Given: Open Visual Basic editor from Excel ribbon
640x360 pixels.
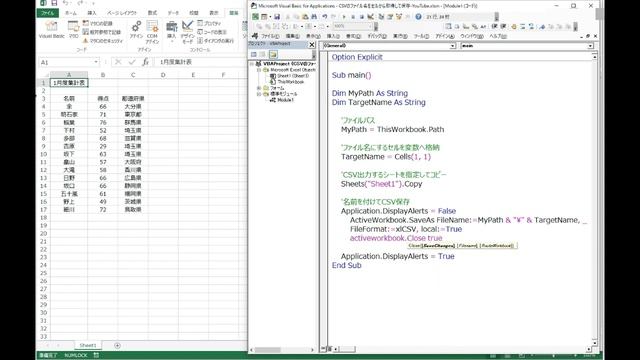Looking at the screenshot, I should [51, 30].
